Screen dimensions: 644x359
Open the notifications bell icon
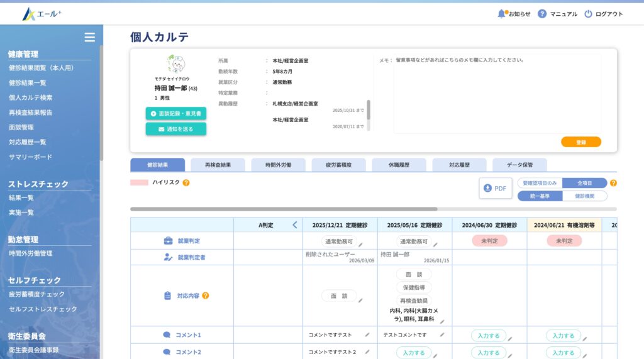point(502,13)
